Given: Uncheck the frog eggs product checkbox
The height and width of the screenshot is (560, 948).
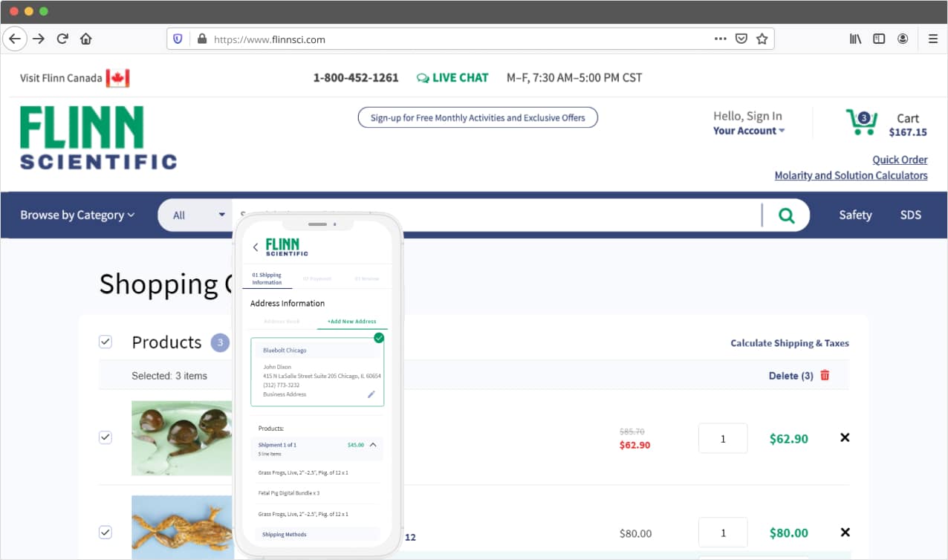Looking at the screenshot, I should coord(105,437).
